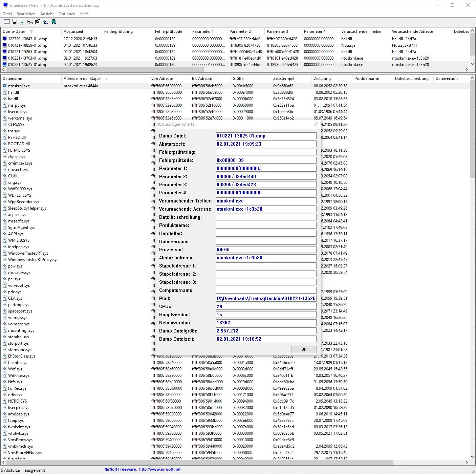The width and height of the screenshot is (476, 474).
Task: Click the file icon beside tcpip.sys
Action: [5, 420]
